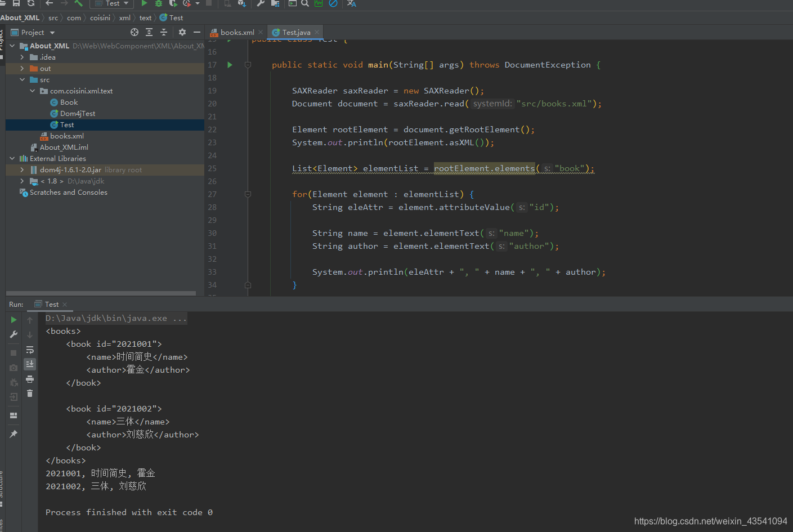Collapse External Libraries node
This screenshot has height=532, width=793.
pyautogui.click(x=12, y=158)
